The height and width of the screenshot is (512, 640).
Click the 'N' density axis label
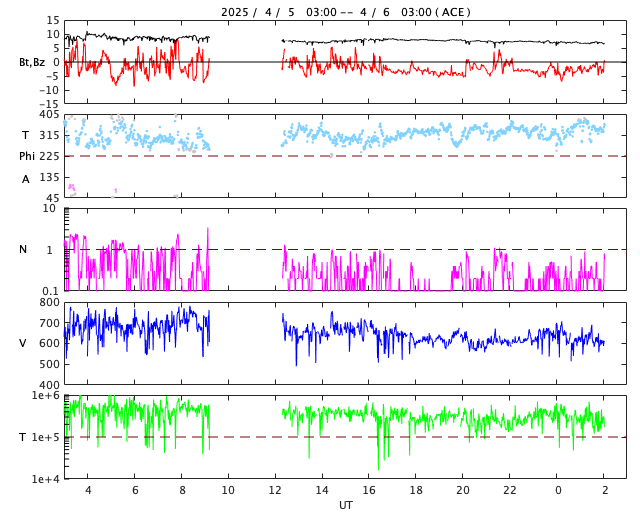[x=23, y=249]
